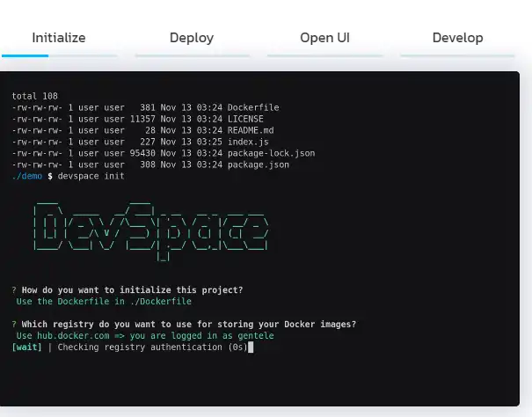Viewport: 532px width, 417px height.
Task: Click the 'Which registry do you want' question
Action: coord(189,325)
